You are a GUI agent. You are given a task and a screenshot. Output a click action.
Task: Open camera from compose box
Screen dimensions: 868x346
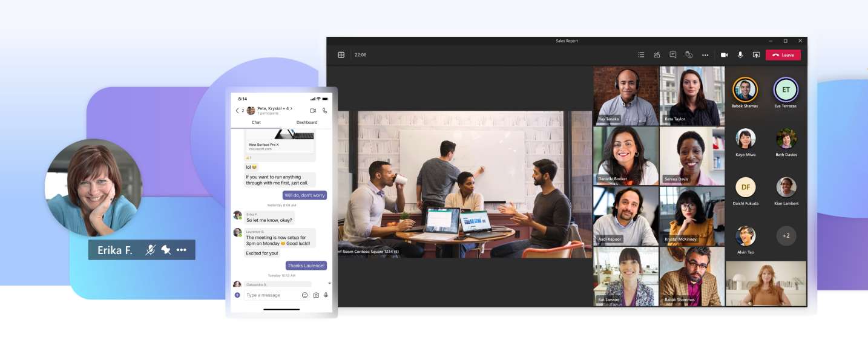[x=316, y=295]
